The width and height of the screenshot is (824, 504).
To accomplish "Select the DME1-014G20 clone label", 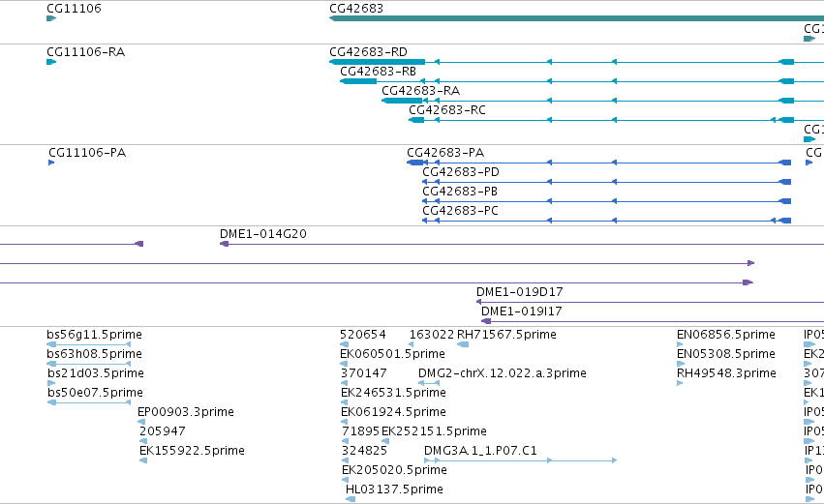I will tap(263, 234).
